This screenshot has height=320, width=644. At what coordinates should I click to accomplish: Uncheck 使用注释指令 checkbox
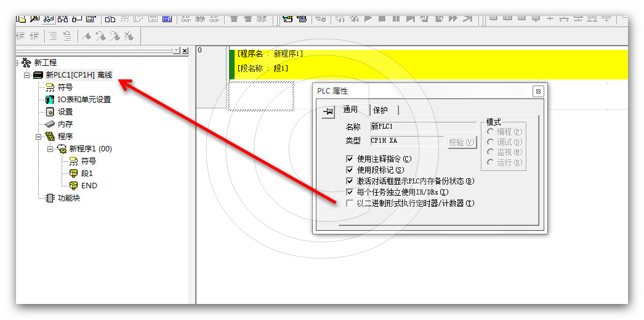(x=350, y=159)
